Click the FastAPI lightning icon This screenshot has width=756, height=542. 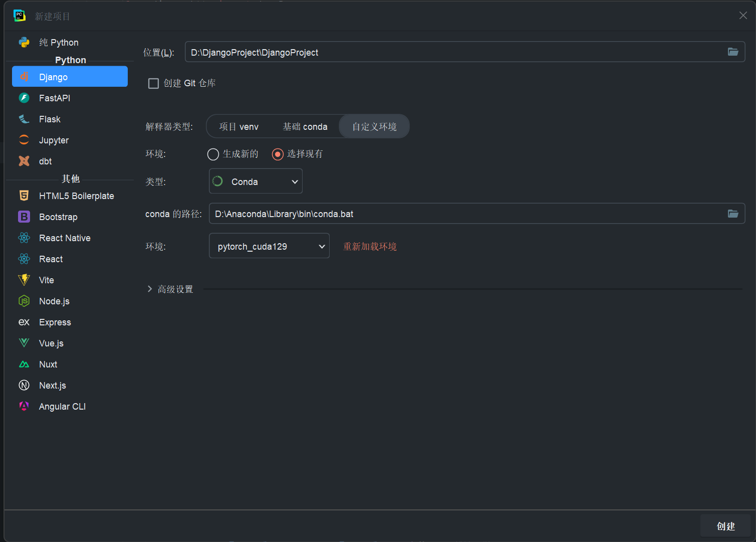pyautogui.click(x=24, y=98)
